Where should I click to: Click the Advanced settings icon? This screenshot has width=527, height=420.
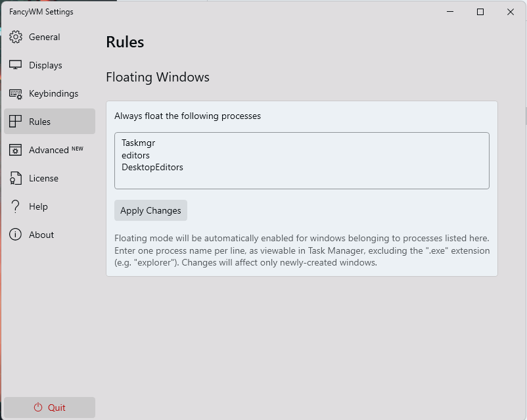click(16, 150)
